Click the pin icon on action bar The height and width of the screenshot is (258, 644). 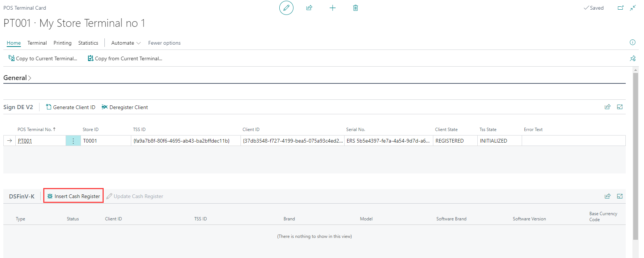click(632, 58)
